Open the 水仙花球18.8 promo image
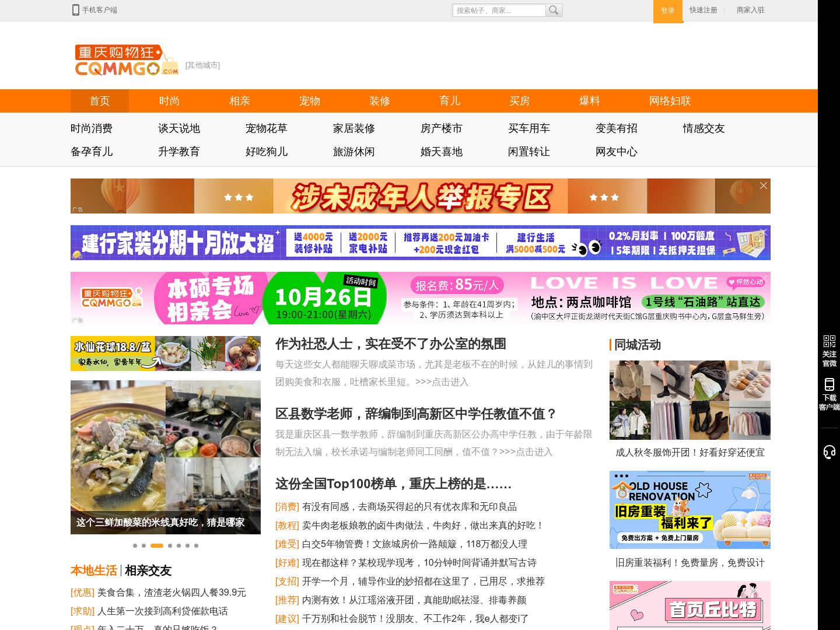The height and width of the screenshot is (630, 840). 166,353
